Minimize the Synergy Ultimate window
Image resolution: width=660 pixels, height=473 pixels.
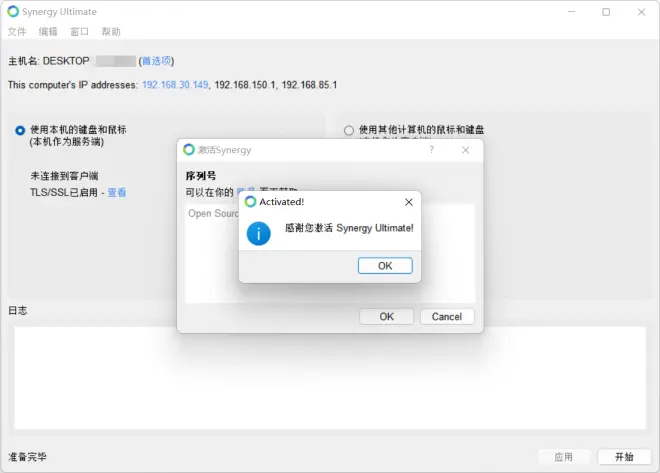coord(571,12)
